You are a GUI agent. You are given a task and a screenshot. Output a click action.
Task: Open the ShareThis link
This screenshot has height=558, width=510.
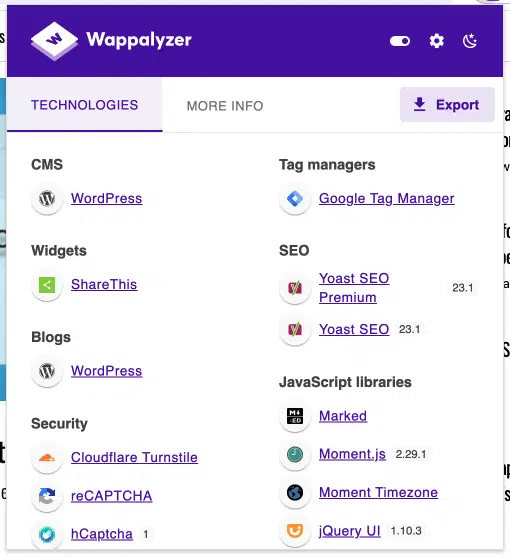click(x=104, y=284)
